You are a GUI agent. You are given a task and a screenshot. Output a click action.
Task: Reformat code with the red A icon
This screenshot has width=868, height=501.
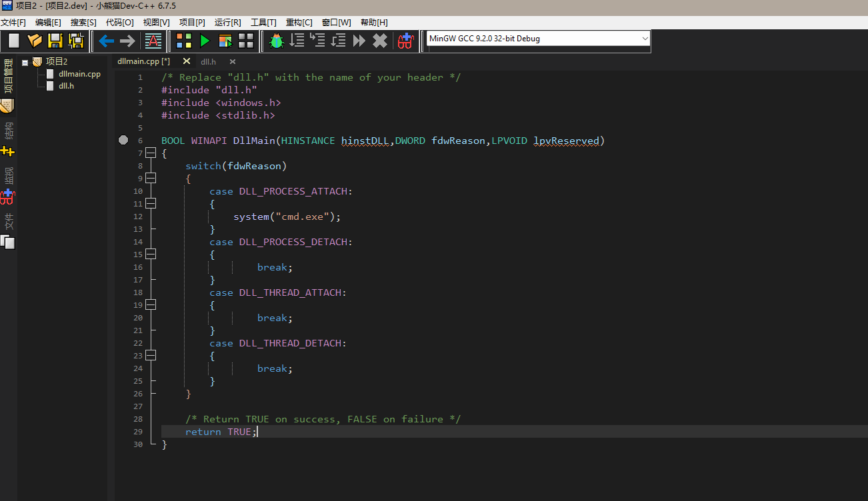tap(153, 41)
